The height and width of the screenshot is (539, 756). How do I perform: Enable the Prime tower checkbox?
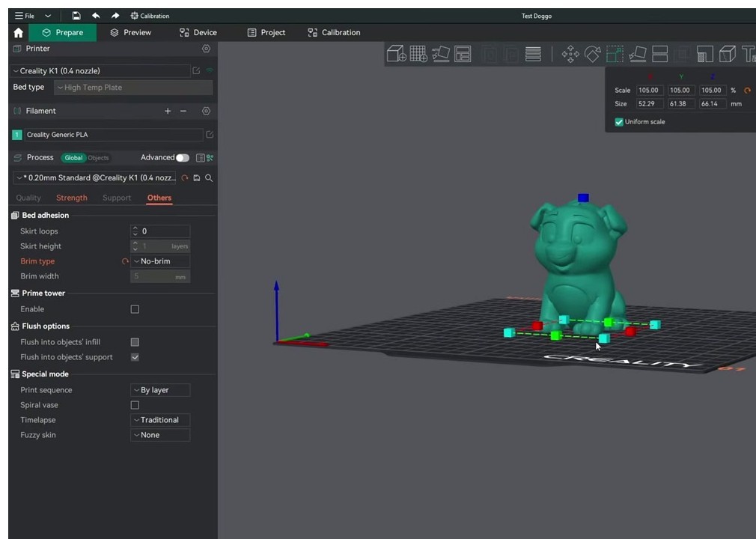pos(135,309)
